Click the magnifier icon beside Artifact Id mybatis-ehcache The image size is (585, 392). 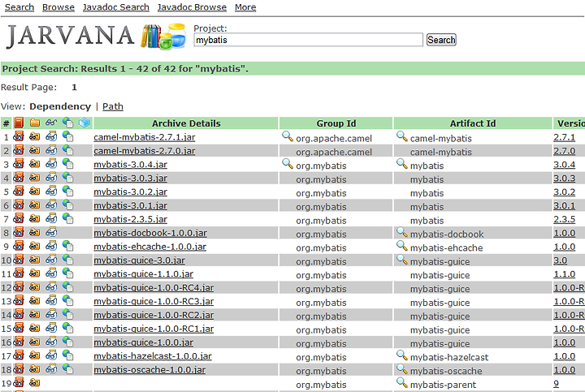pyautogui.click(x=402, y=246)
